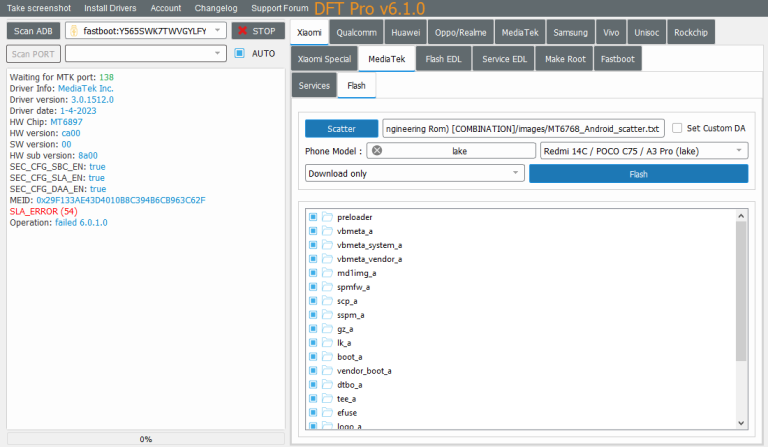Switch to the Samsung tab
Screen dimensions: 768x447
570,32
